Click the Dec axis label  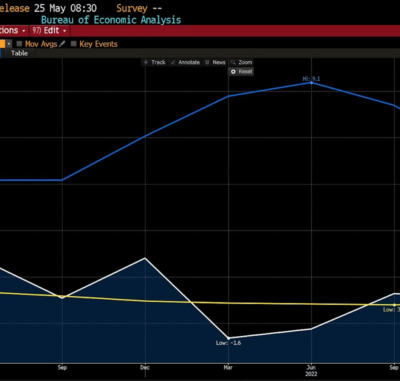coord(145,367)
